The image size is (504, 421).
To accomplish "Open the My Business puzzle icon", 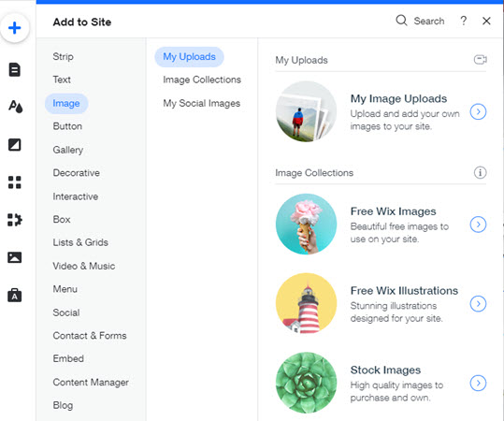I will click(14, 220).
